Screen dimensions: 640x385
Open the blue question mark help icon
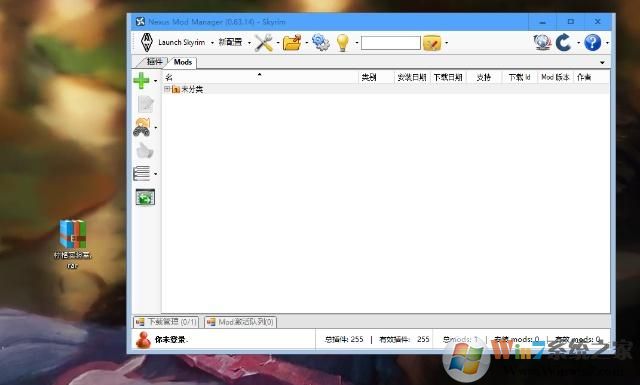pyautogui.click(x=592, y=42)
